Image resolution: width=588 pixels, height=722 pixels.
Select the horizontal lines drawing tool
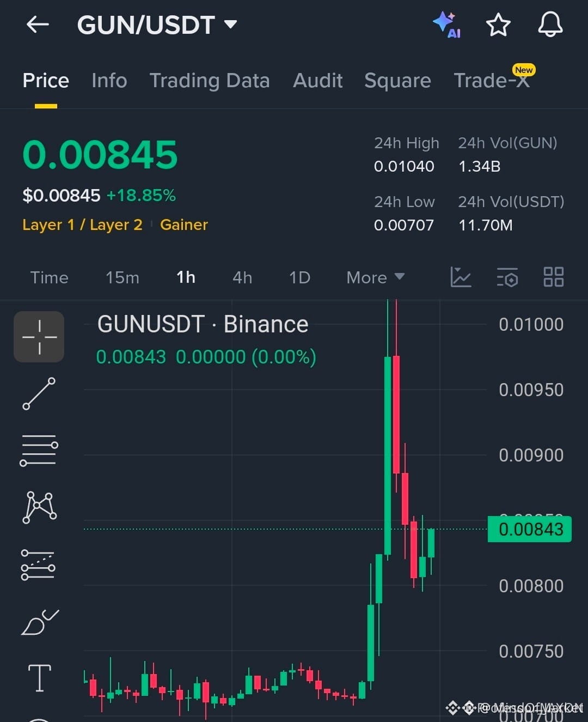pos(39,451)
